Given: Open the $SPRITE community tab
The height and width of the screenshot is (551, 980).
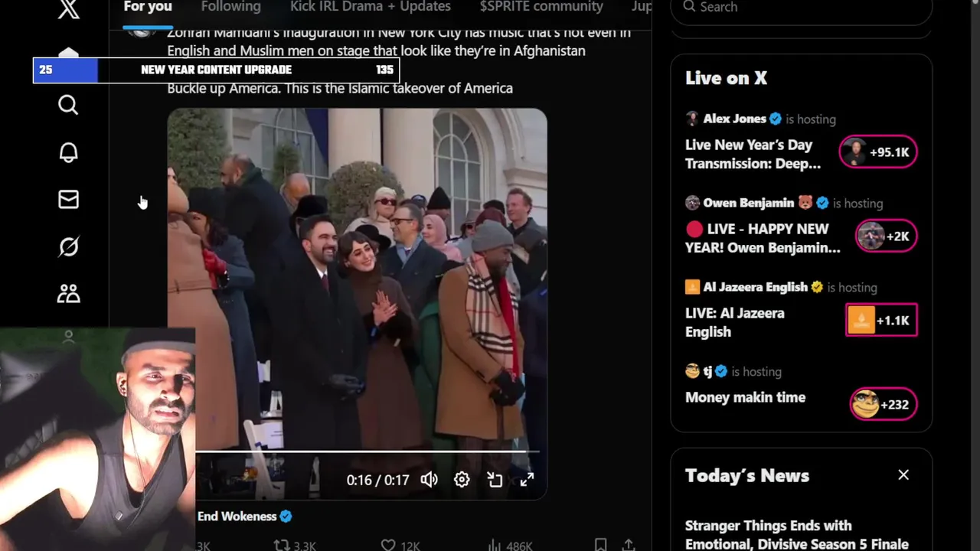Looking at the screenshot, I should point(541,7).
